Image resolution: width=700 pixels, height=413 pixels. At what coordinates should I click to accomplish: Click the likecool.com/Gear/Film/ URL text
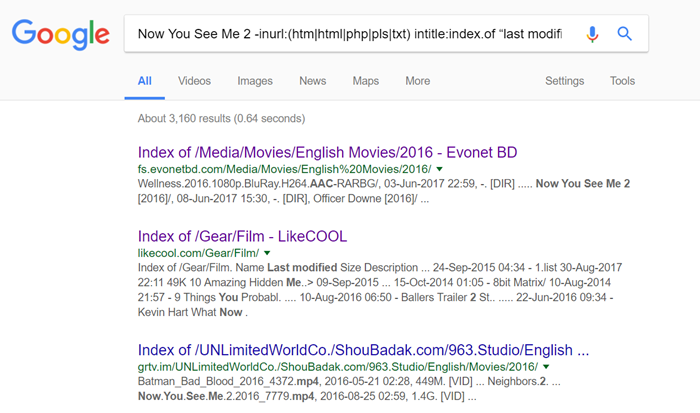pyautogui.click(x=198, y=253)
